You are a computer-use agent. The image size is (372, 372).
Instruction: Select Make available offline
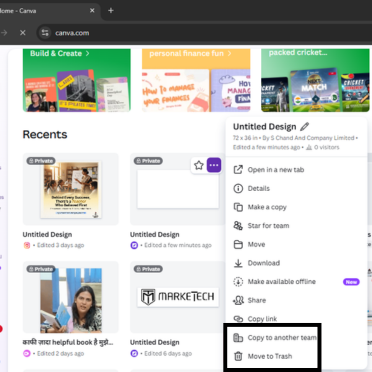pos(296,282)
